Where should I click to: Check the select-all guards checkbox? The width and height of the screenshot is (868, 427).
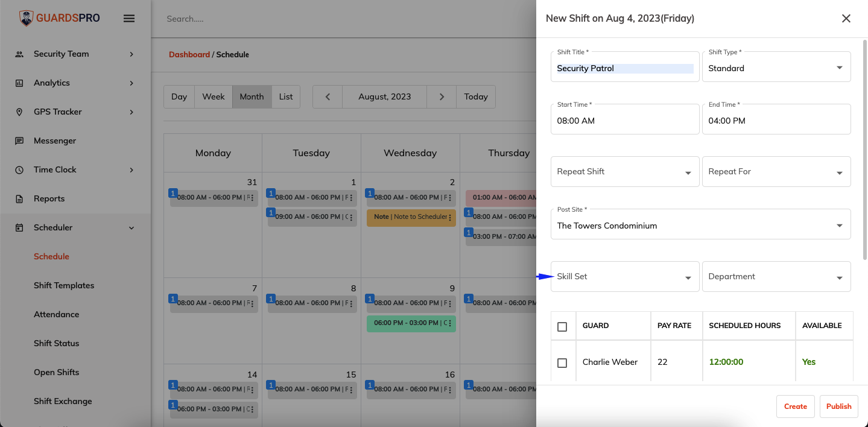(562, 326)
